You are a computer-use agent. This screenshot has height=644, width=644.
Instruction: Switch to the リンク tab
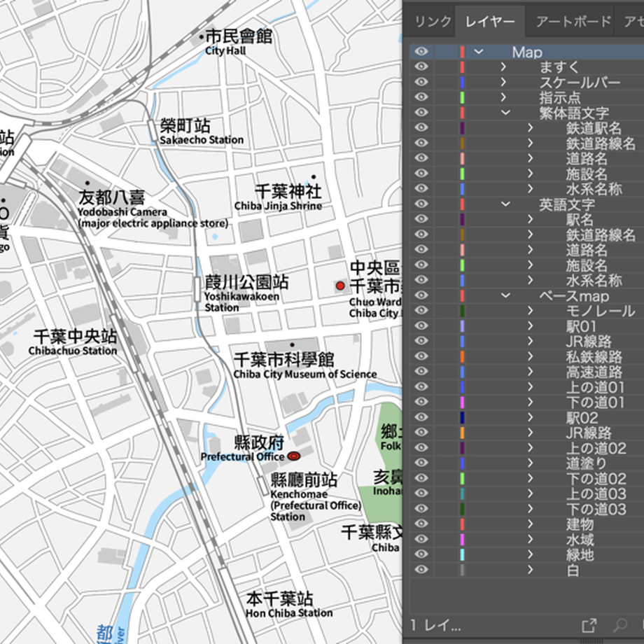(433, 22)
